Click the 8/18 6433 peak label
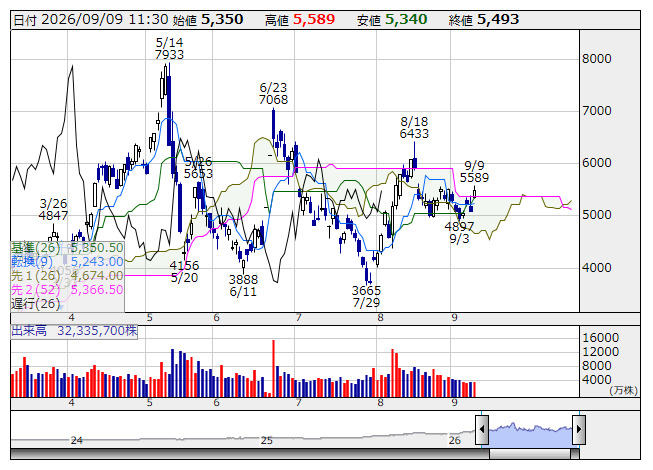 [x=414, y=127]
